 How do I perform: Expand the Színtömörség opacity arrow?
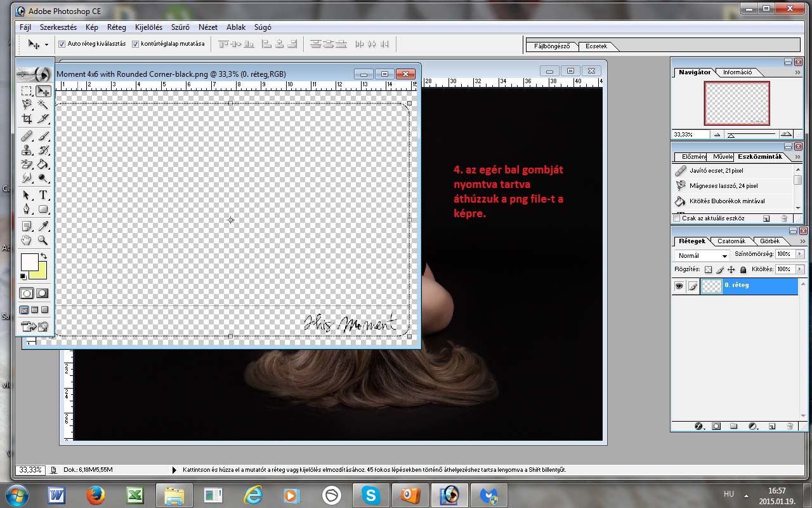tap(799, 254)
